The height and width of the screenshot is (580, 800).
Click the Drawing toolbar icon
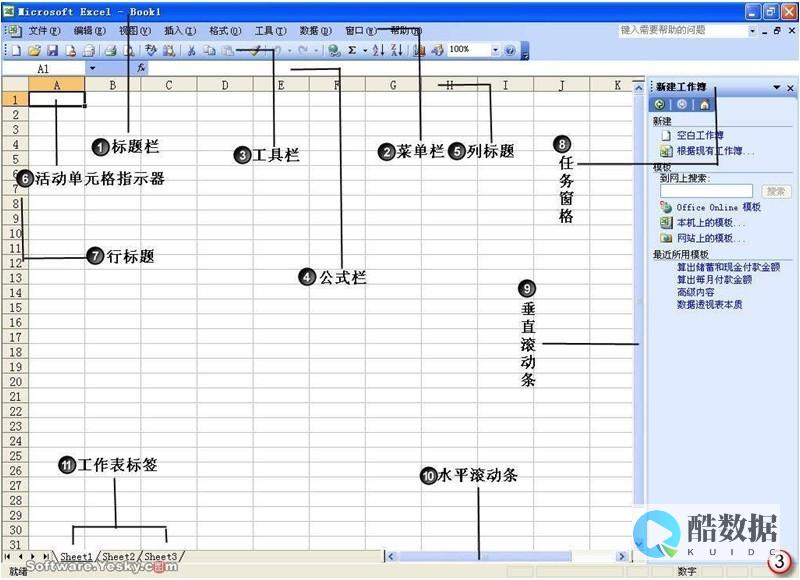pos(437,50)
